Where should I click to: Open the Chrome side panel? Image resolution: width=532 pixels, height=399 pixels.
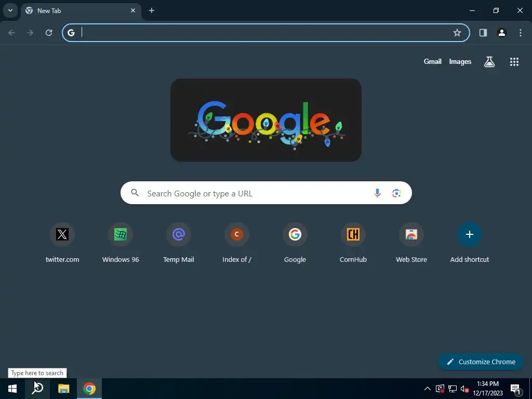(483, 33)
